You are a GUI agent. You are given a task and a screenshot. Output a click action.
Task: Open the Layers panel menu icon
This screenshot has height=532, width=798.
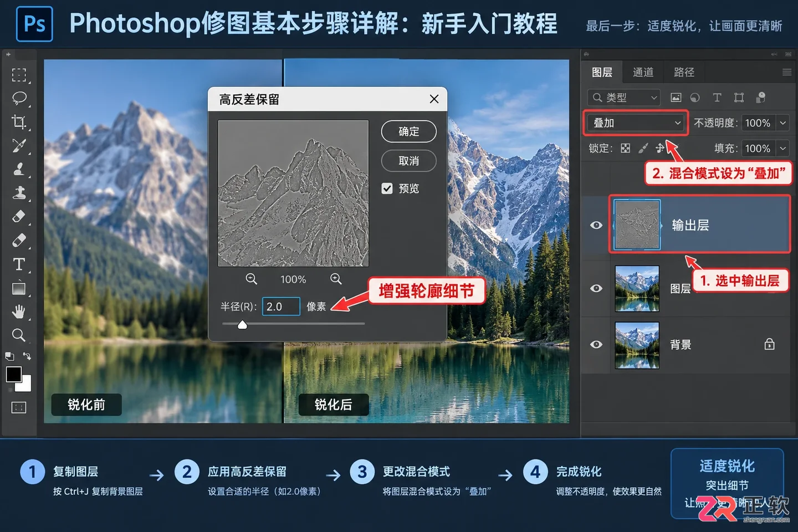tap(786, 72)
